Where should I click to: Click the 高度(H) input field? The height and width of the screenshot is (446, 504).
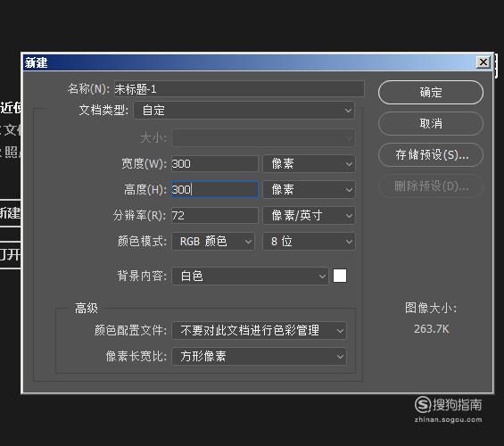click(x=214, y=190)
